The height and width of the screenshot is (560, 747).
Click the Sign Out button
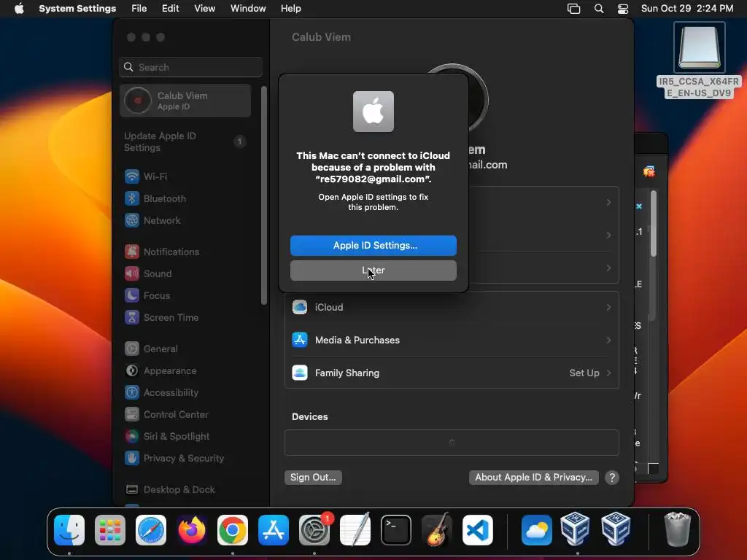pos(313,477)
